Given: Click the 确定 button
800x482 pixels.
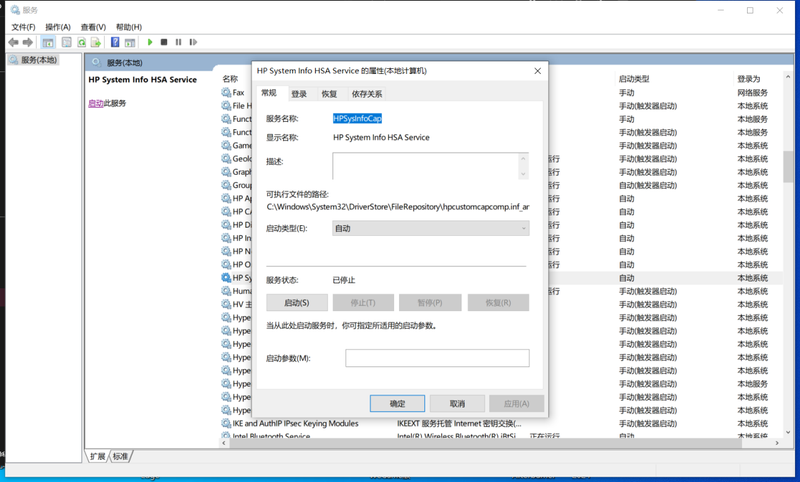Looking at the screenshot, I should coord(397,404).
